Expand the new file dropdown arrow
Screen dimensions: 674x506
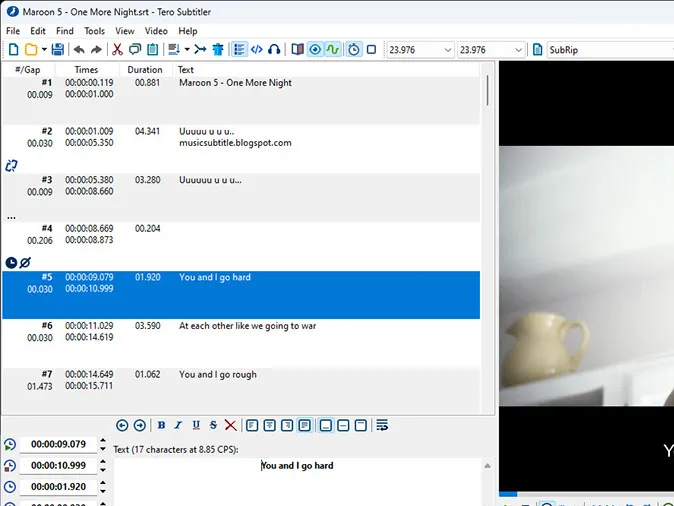tap(45, 49)
